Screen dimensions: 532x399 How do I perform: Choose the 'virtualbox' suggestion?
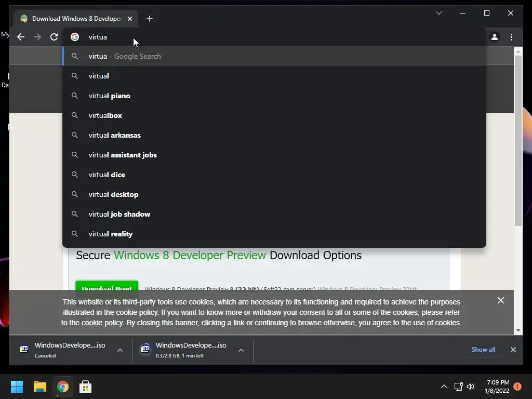click(x=274, y=115)
